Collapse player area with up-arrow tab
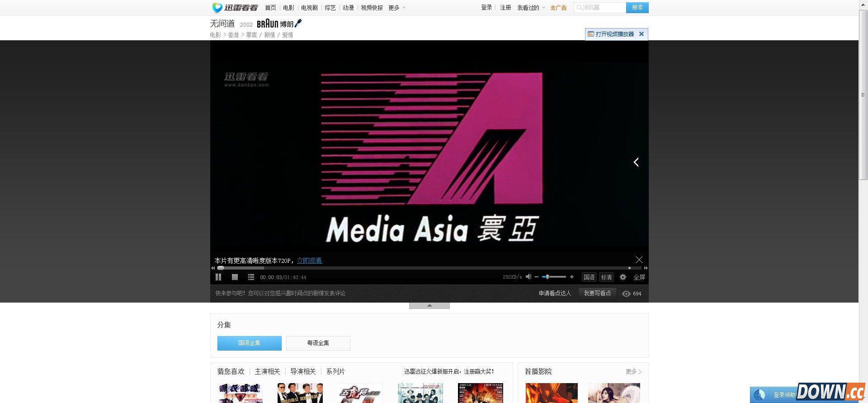Viewport: 868px width, 403px height. tap(429, 306)
